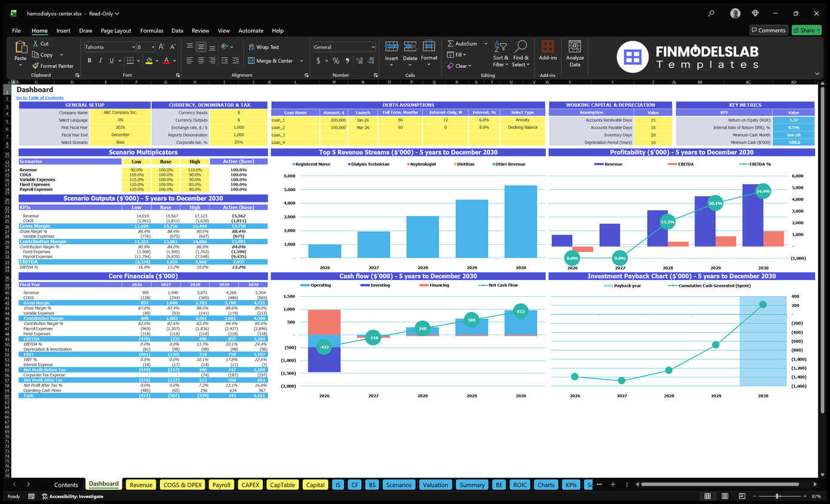
Task: Click the red Font Color swatch
Action: click(x=167, y=60)
